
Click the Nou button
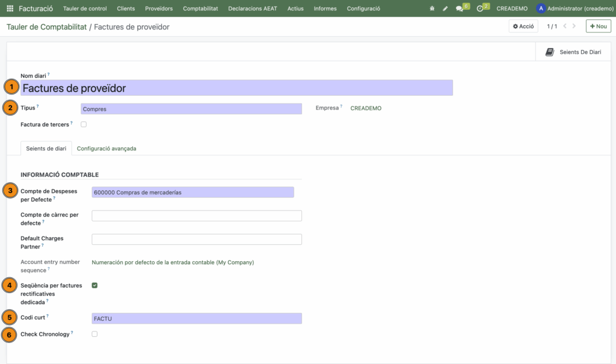(598, 26)
